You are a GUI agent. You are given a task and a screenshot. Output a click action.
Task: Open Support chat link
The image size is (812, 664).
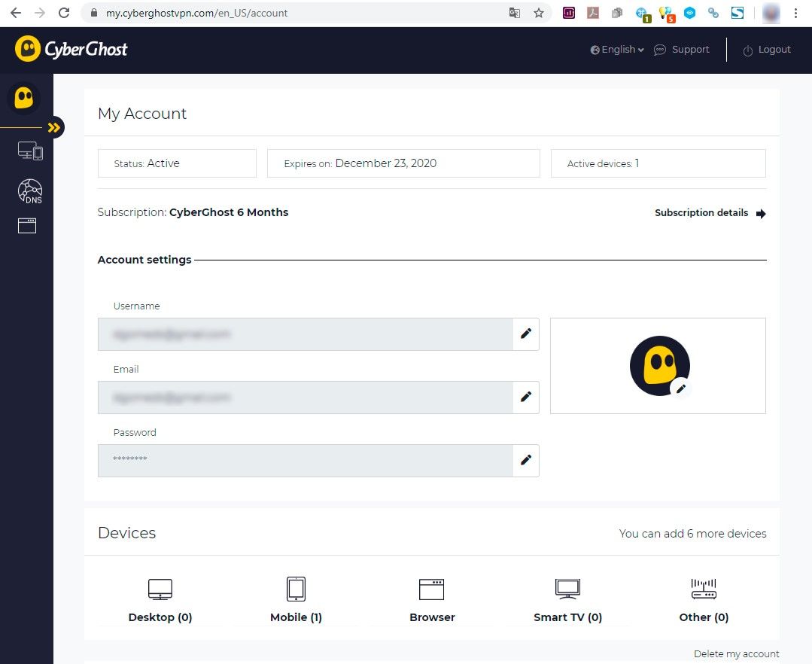coord(682,50)
